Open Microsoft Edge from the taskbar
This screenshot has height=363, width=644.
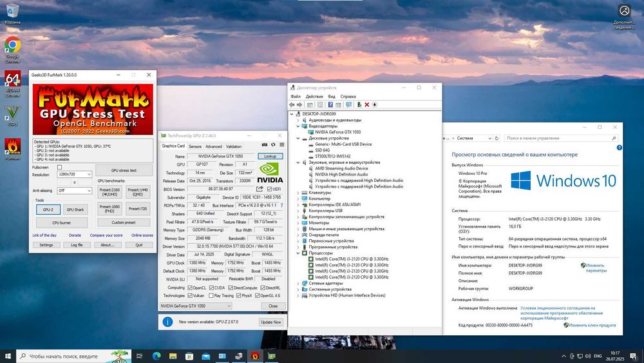click(156, 356)
